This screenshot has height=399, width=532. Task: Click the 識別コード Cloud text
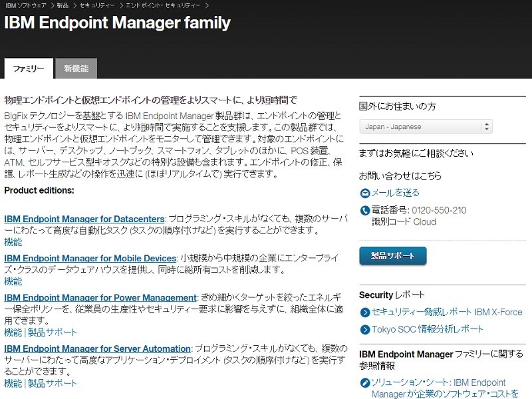[x=404, y=222]
